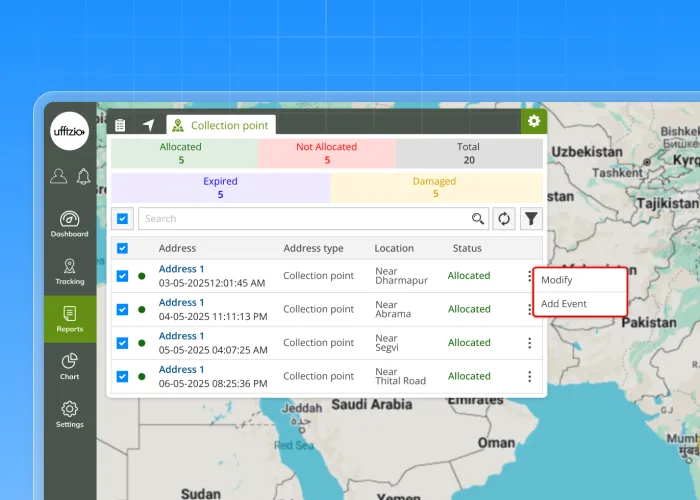Screen dimensions: 700x500
Task: Choose Add Event in the context menu
Action: coord(564,304)
